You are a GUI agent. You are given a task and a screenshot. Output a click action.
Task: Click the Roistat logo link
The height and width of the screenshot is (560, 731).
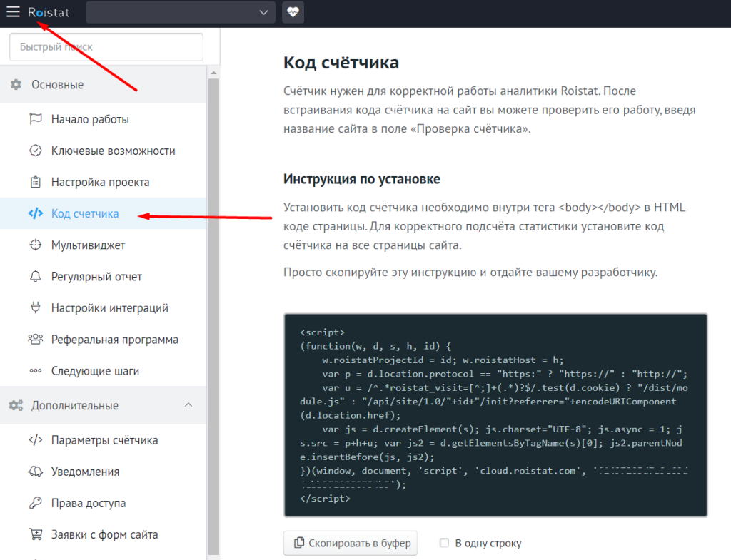(x=49, y=12)
